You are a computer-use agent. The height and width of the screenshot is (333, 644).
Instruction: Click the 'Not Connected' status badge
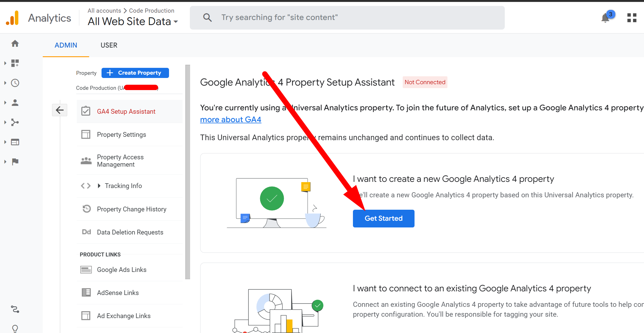[425, 82]
